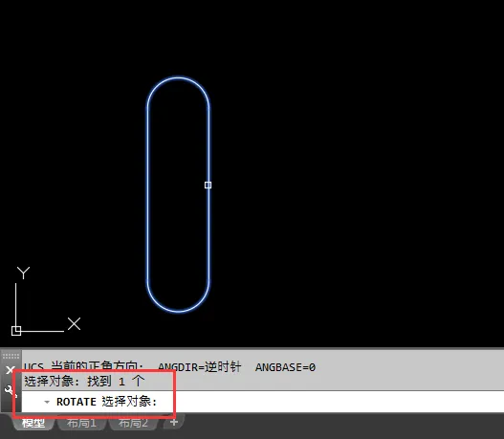Click the ANGBASE=0 text in command history
The width and height of the screenshot is (504, 439).
coord(285,367)
